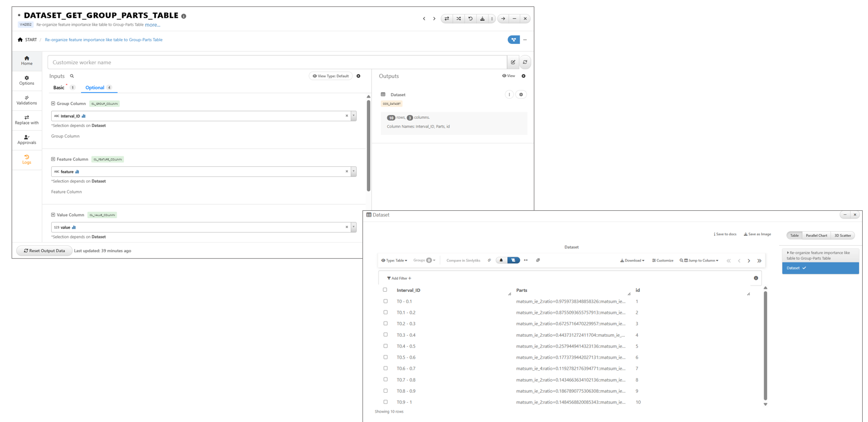The image size is (868, 422).
Task: Open the Download dropdown in Dataset toolbar
Action: click(x=632, y=260)
